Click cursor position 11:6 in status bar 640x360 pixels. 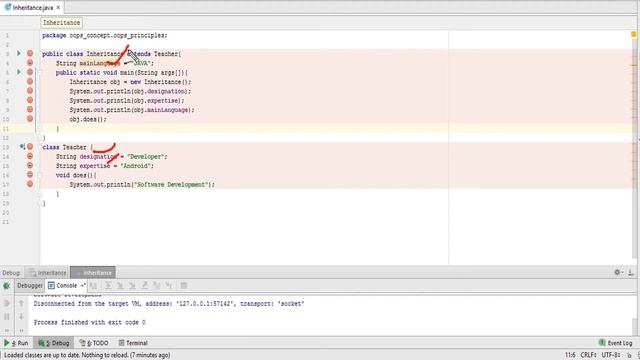570,355
